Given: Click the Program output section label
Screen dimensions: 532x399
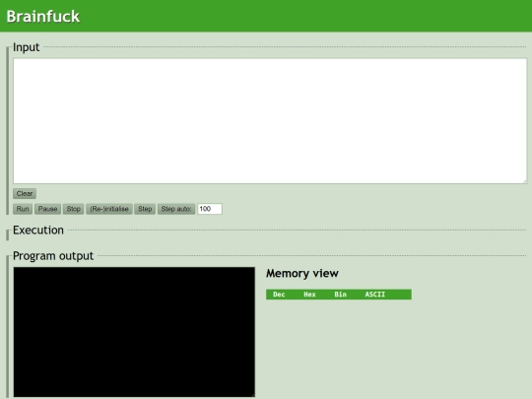Looking at the screenshot, I should (53, 256).
